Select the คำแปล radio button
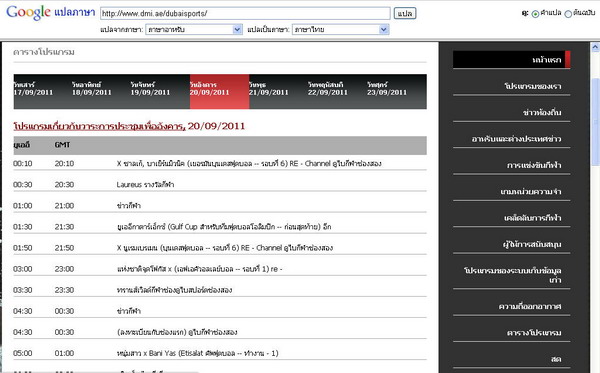The width and height of the screenshot is (600, 373). pyautogui.click(x=535, y=14)
